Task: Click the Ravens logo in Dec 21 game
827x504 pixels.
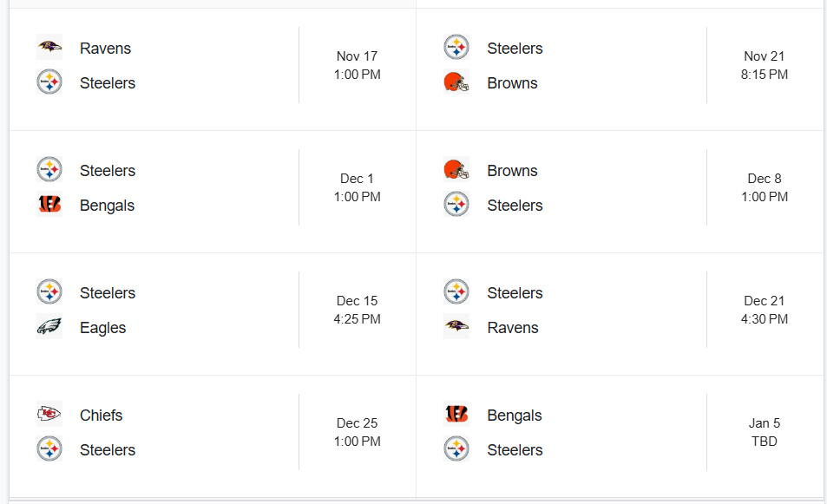Action: pyautogui.click(x=456, y=327)
